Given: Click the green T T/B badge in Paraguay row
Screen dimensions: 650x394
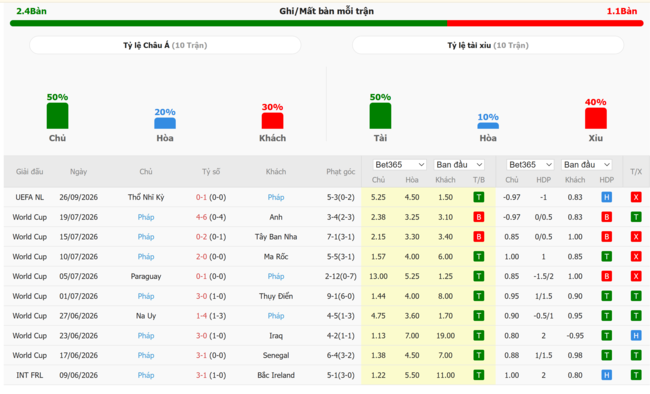Looking at the screenshot, I should (x=478, y=276).
